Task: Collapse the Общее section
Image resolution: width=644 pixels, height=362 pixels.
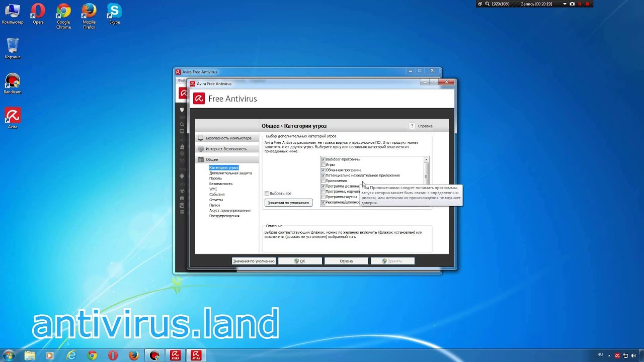Action: [x=227, y=159]
